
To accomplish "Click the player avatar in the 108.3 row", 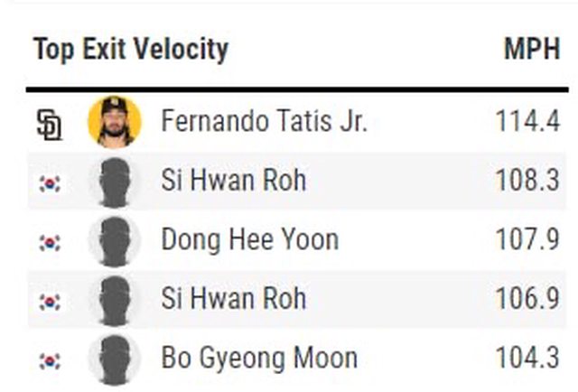I will tap(114, 182).
